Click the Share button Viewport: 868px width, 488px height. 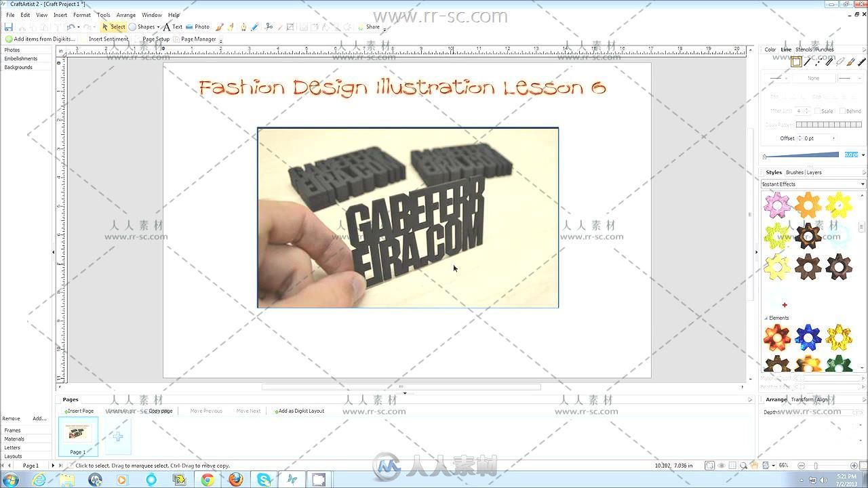(369, 27)
